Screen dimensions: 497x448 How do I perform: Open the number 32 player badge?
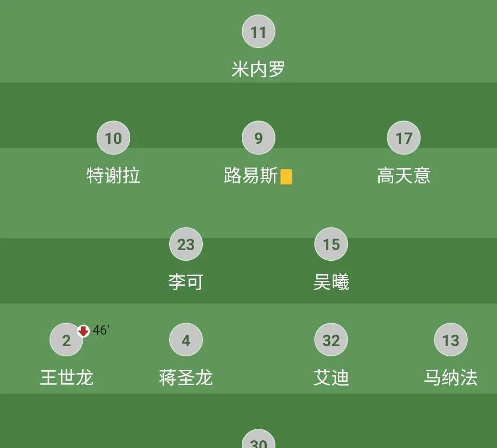331,340
